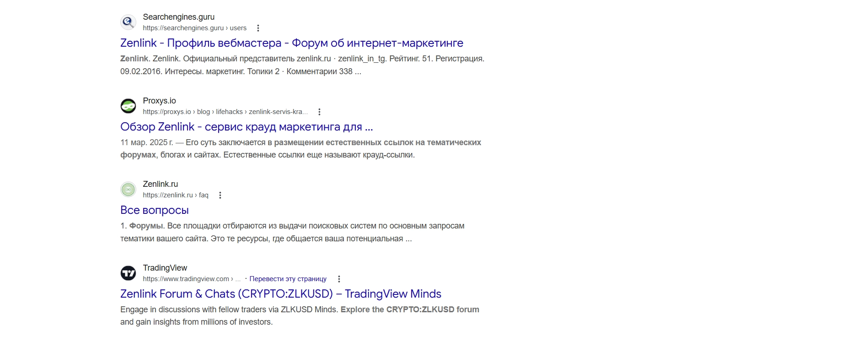Click snippet line 'тематики вашего сайта'

[266, 239]
